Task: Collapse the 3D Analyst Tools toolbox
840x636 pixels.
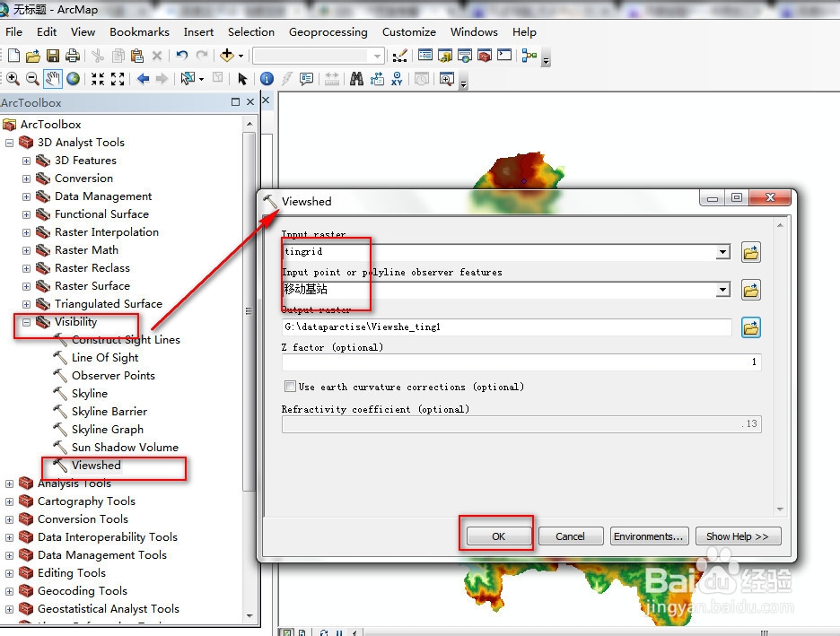Action: 9,143
